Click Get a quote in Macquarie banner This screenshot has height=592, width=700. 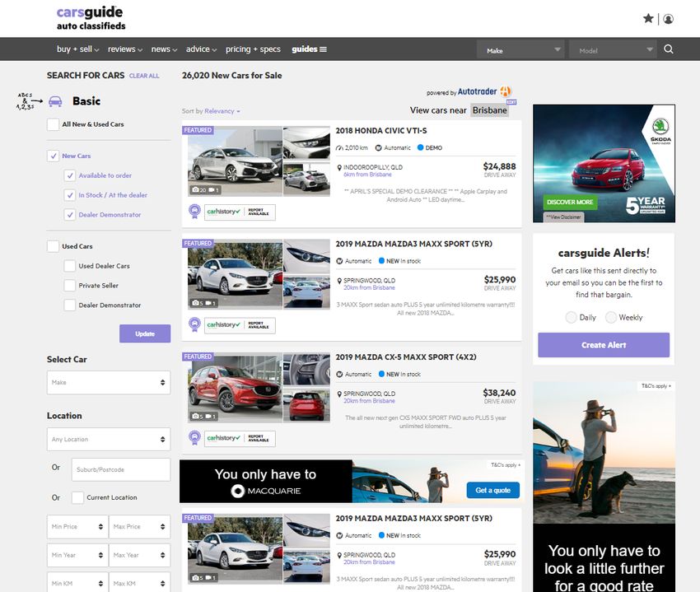[x=492, y=490]
